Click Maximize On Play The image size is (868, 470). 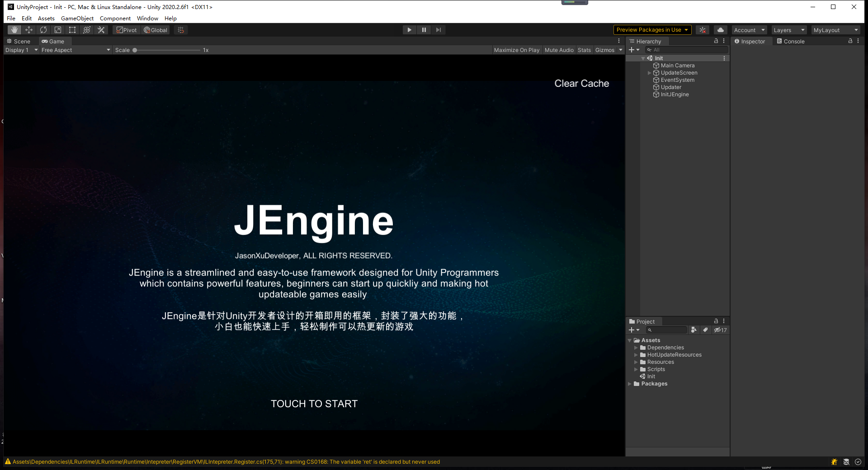(516, 50)
